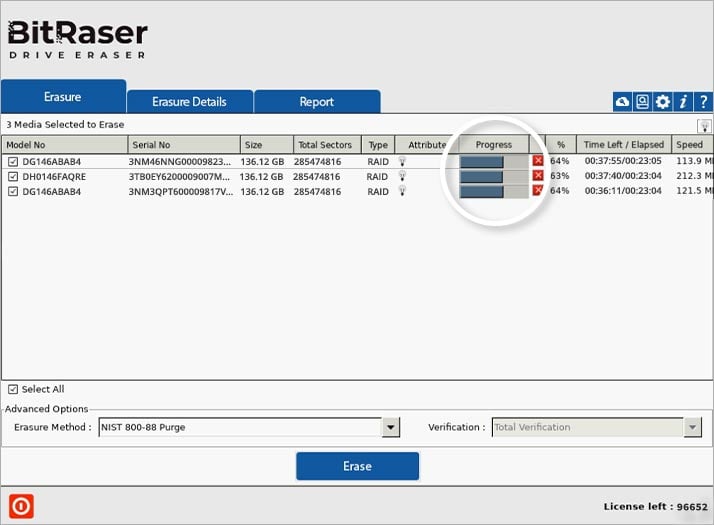Click progress bar of DH0146FAQRE row

click(x=494, y=176)
